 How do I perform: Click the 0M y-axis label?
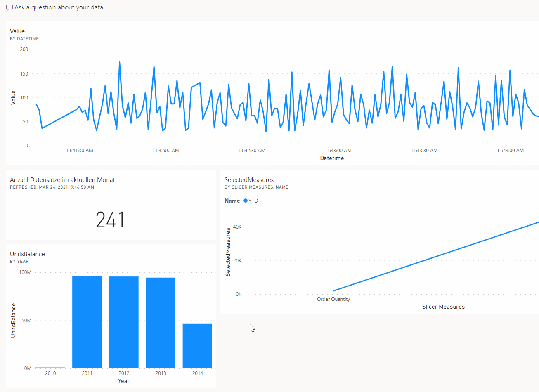(x=28, y=368)
